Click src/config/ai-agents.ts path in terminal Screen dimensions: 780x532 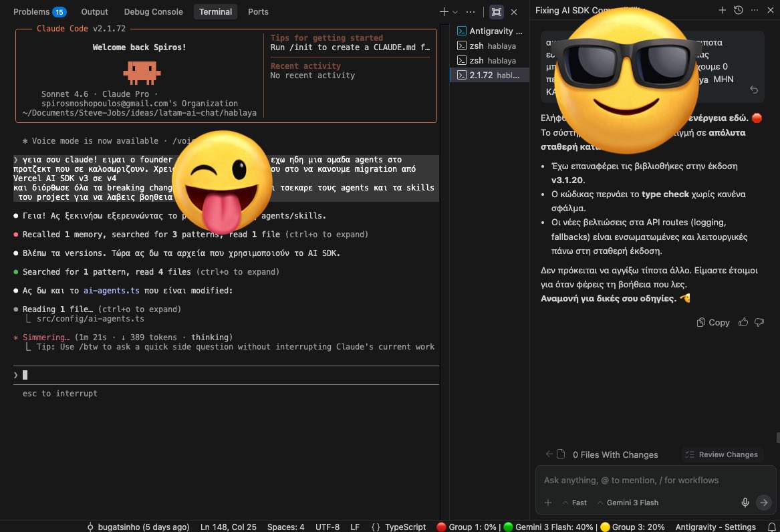coord(90,319)
